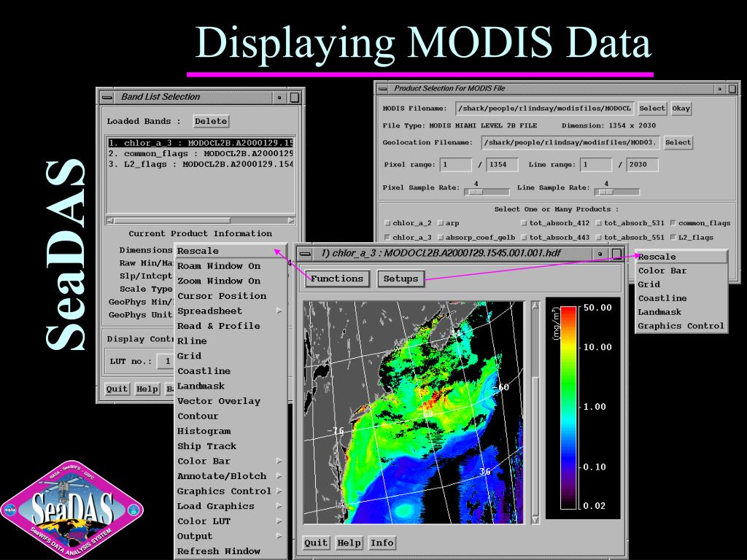
Task: Click the band list right scroll arrow
Action: click(291, 220)
